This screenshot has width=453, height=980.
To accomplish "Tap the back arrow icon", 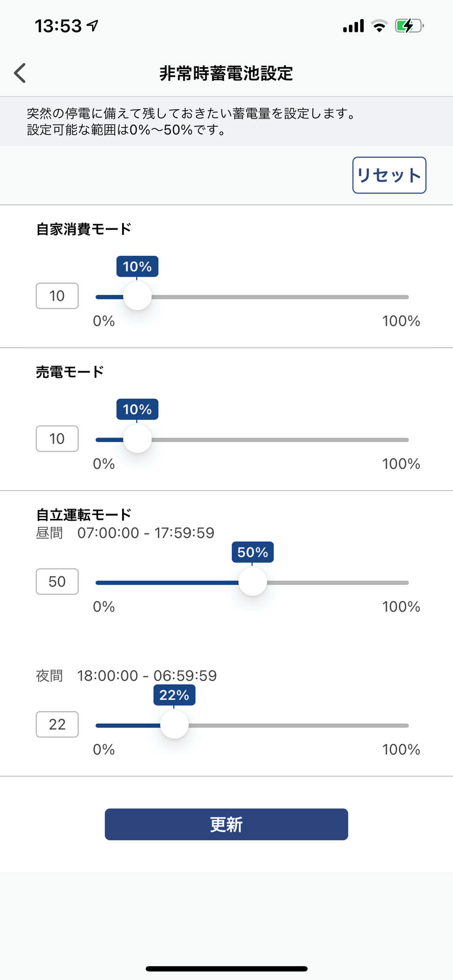I will click(20, 73).
